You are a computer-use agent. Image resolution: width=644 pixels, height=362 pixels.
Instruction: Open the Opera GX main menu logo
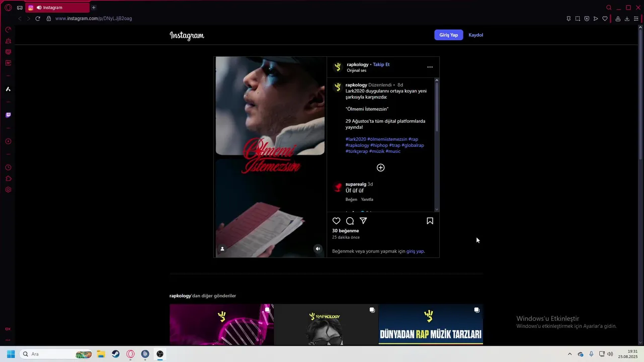8,8
